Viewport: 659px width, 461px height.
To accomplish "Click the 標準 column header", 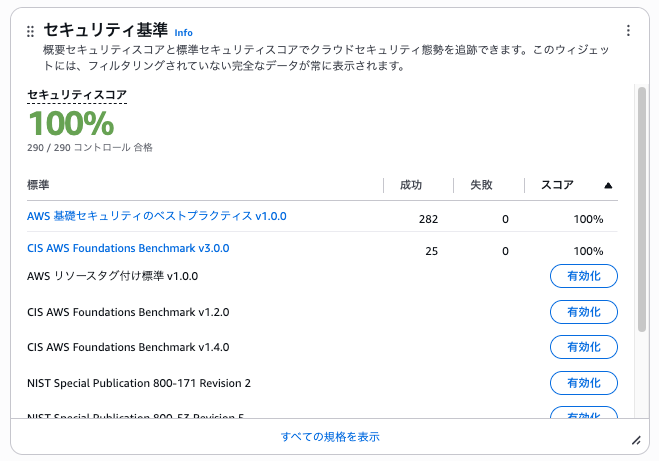I will pyautogui.click(x=38, y=185).
